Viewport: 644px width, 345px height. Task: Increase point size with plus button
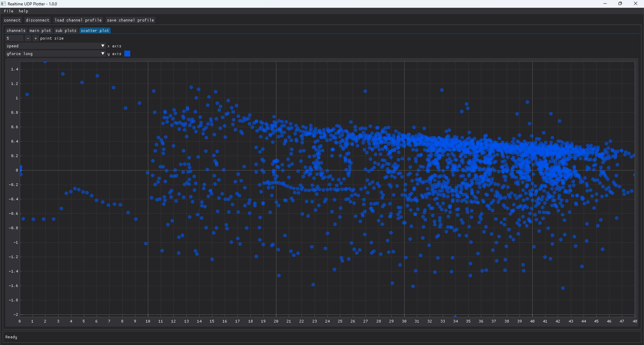36,38
